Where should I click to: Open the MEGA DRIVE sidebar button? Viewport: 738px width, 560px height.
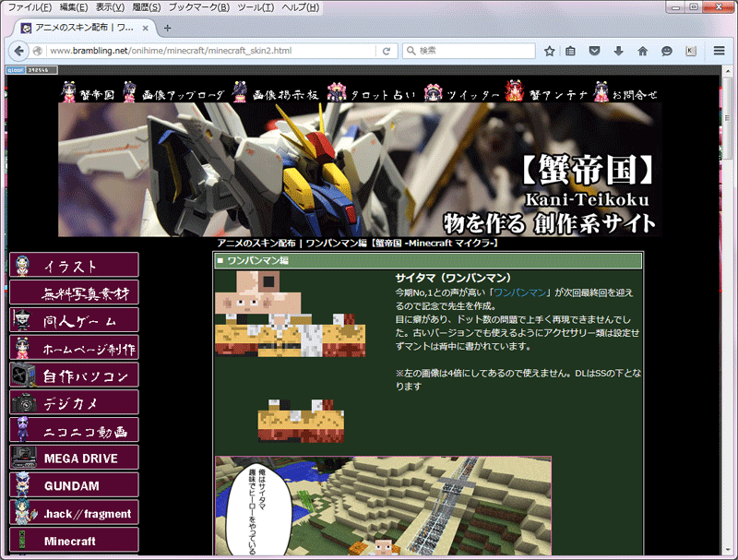pos(75,458)
